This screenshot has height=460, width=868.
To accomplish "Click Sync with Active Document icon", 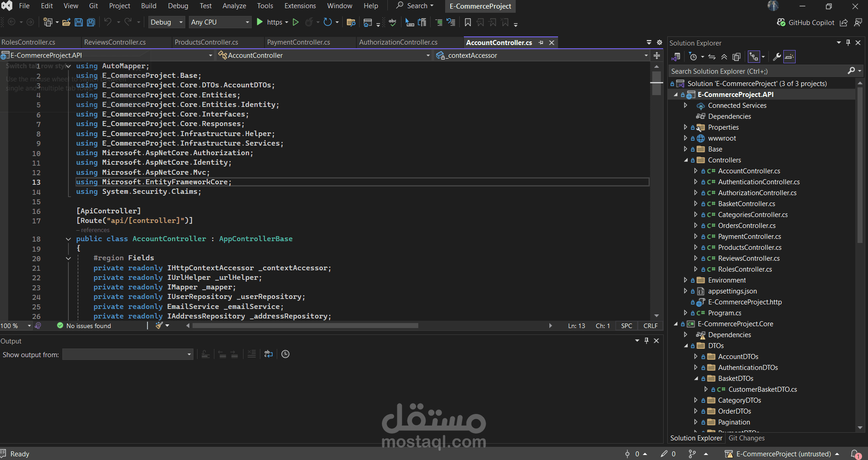I will 712,57.
